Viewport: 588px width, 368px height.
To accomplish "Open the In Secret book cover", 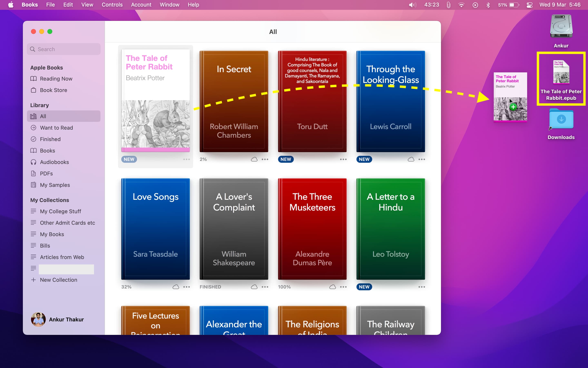I will tap(234, 101).
